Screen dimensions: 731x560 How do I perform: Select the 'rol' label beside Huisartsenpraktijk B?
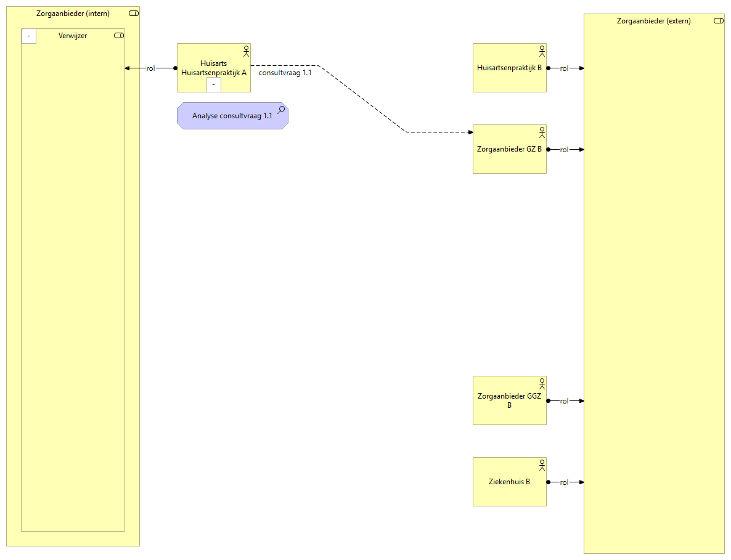(564, 68)
